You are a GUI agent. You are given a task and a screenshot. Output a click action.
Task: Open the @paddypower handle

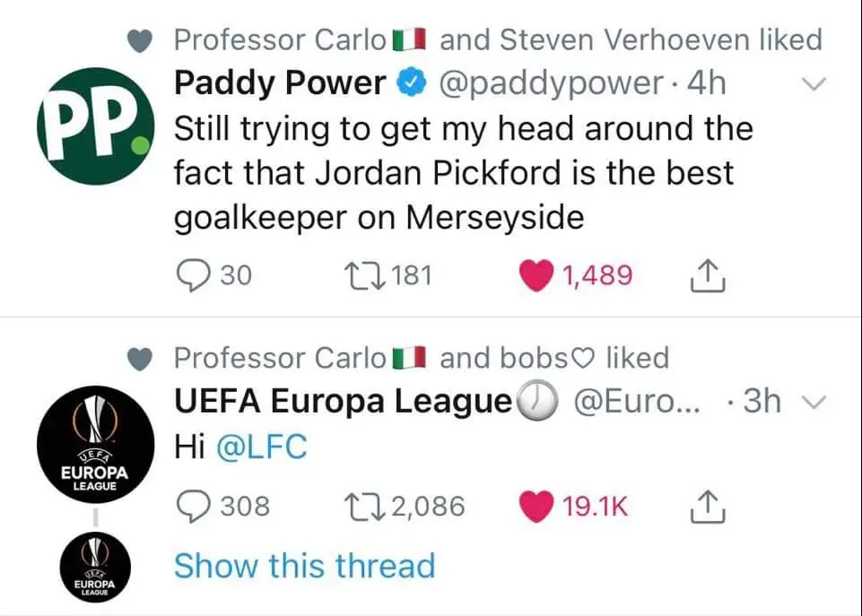coord(550,84)
